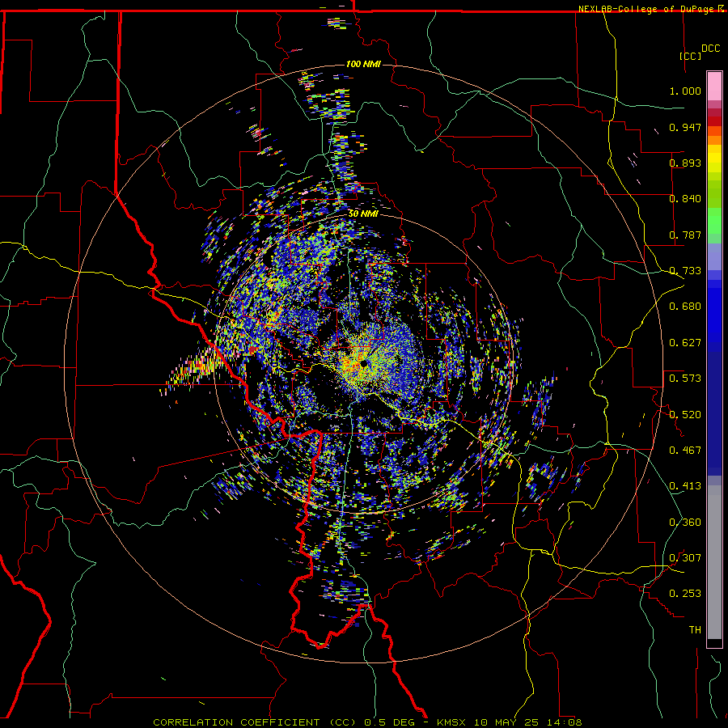Click the 0.787 legend value

(685, 235)
